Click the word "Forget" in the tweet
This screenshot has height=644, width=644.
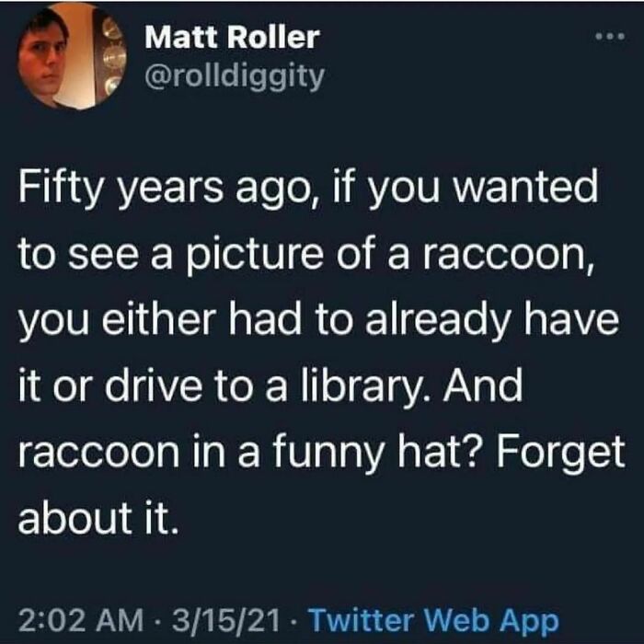coord(561,454)
